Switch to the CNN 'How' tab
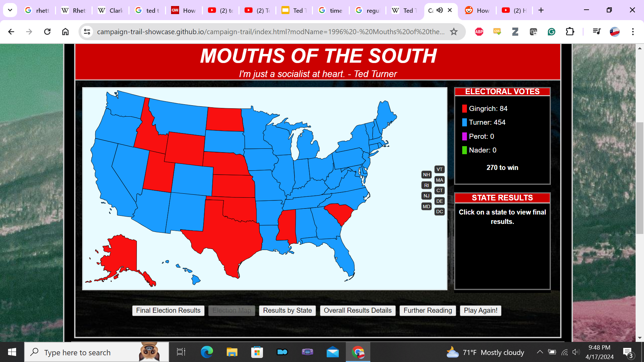The height and width of the screenshot is (362, 644). [183, 10]
